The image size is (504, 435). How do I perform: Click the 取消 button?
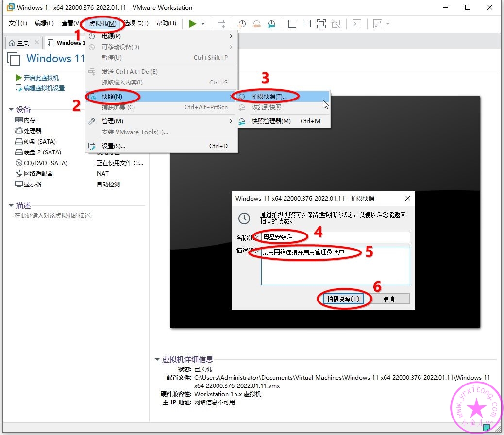(x=388, y=299)
